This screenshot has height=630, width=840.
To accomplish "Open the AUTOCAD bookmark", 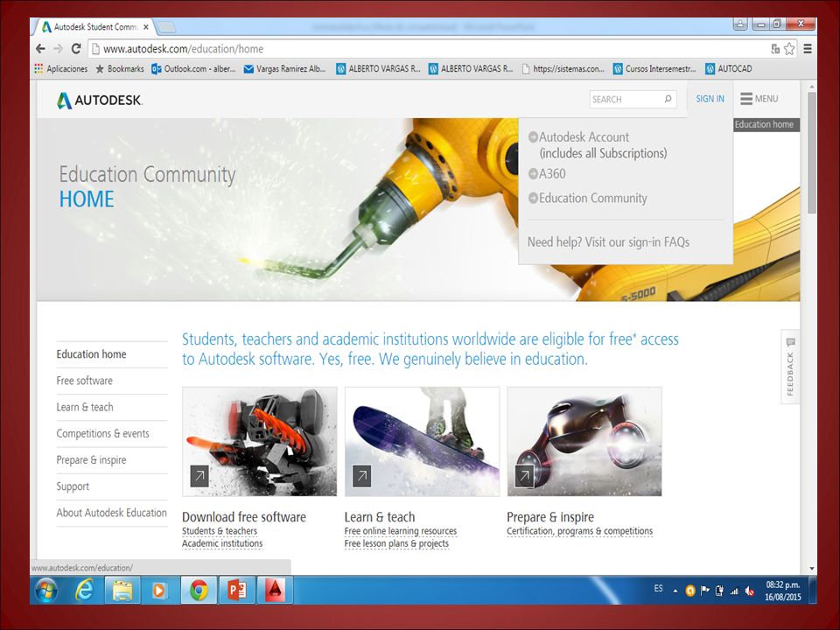I will [729, 68].
